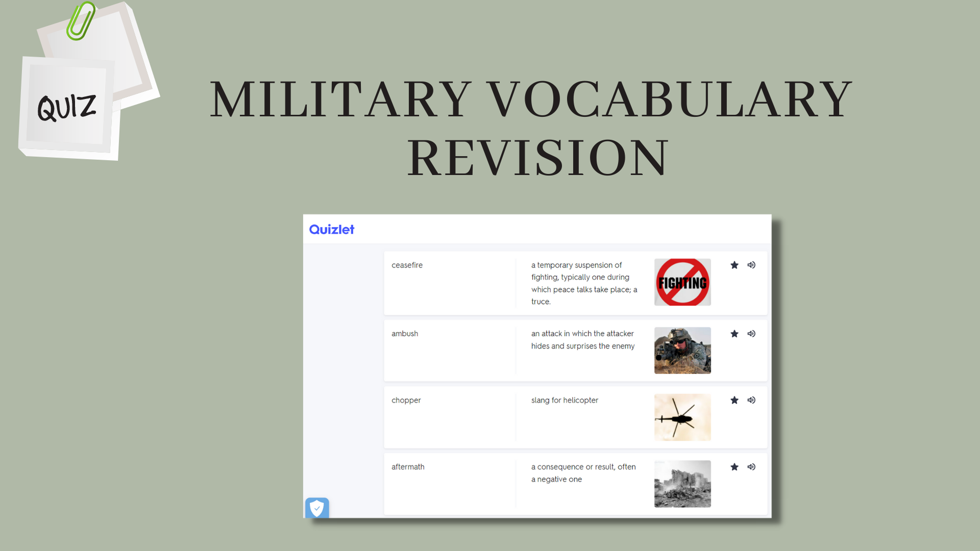Click the soldier ambush photo

[x=682, y=350]
